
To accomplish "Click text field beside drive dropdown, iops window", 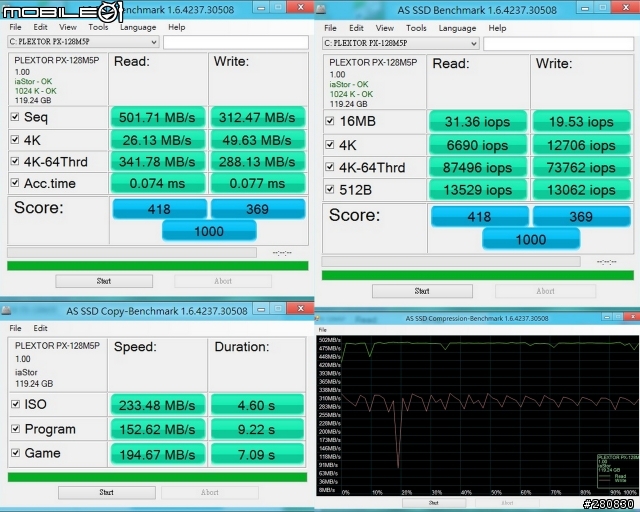I will click(558, 44).
